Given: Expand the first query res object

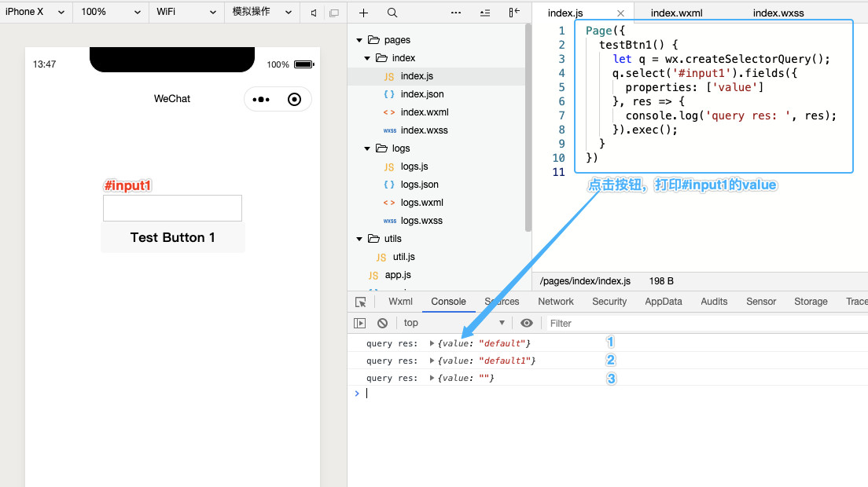Looking at the screenshot, I should click(x=432, y=343).
